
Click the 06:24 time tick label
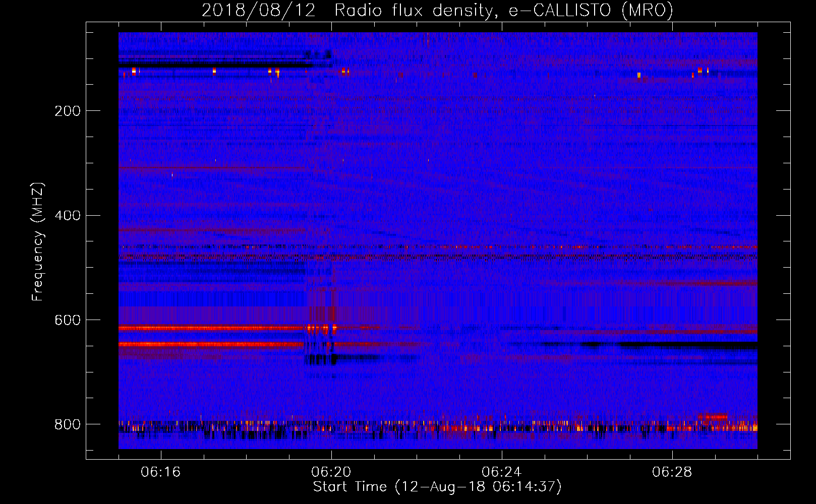[502, 472]
